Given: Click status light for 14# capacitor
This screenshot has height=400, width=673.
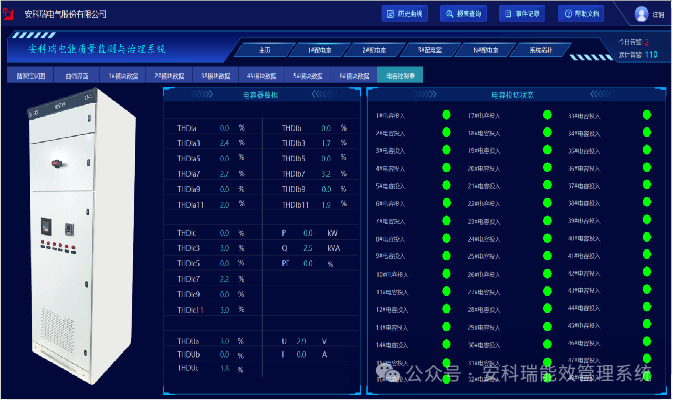Looking at the screenshot, I should pyautogui.click(x=446, y=344).
